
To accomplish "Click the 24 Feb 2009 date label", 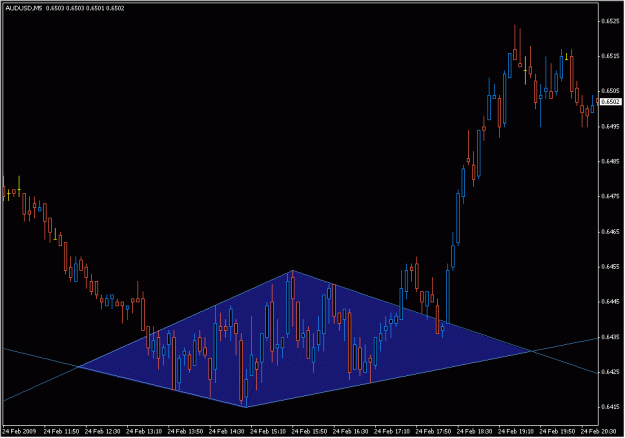I will coord(19,432).
